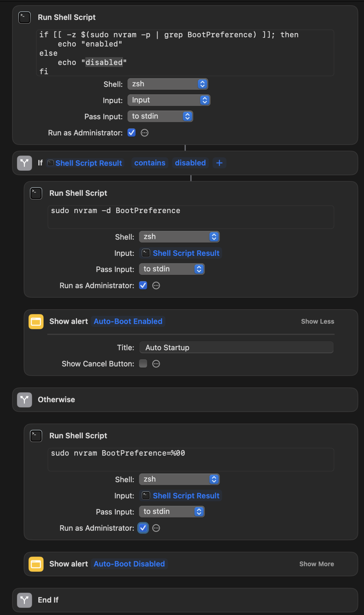Viewport: 364px width, 615px height.
Task: Click into the sudo nvram -d BootPreference script field
Action: [x=190, y=217]
